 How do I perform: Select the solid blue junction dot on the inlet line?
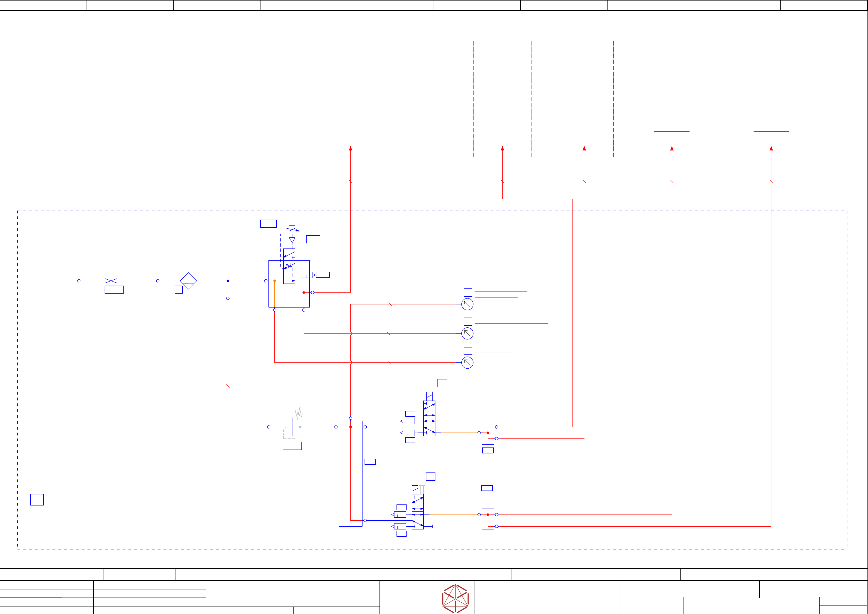coord(227,281)
